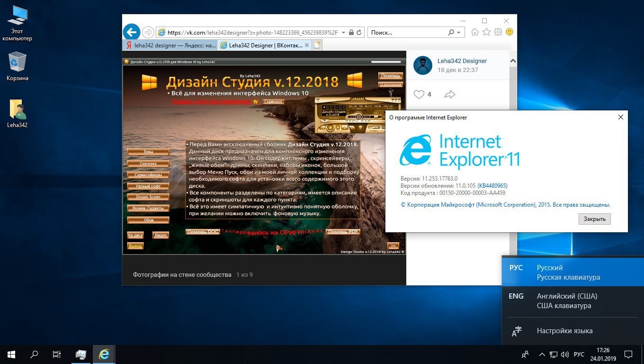Click the post date 18 дек в 22:37
Image resolution: width=644 pixels, height=364 pixels.
point(457,70)
